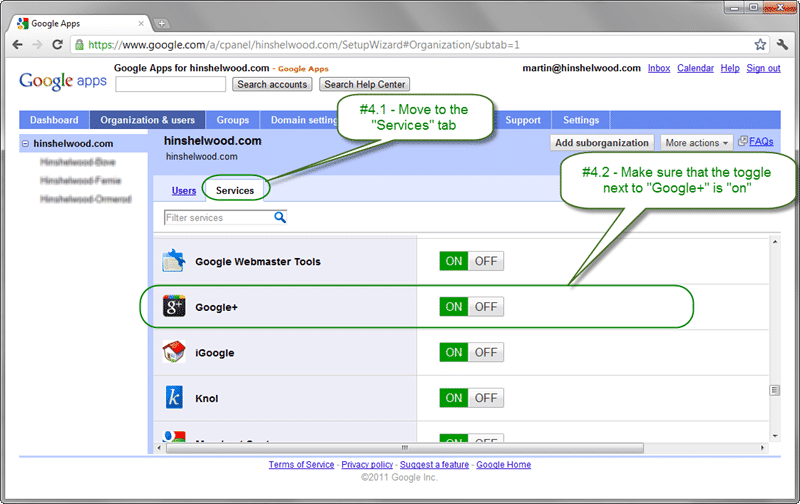Viewport: 800px width, 504px height.
Task: Switch Google+ to ON
Action: click(454, 307)
